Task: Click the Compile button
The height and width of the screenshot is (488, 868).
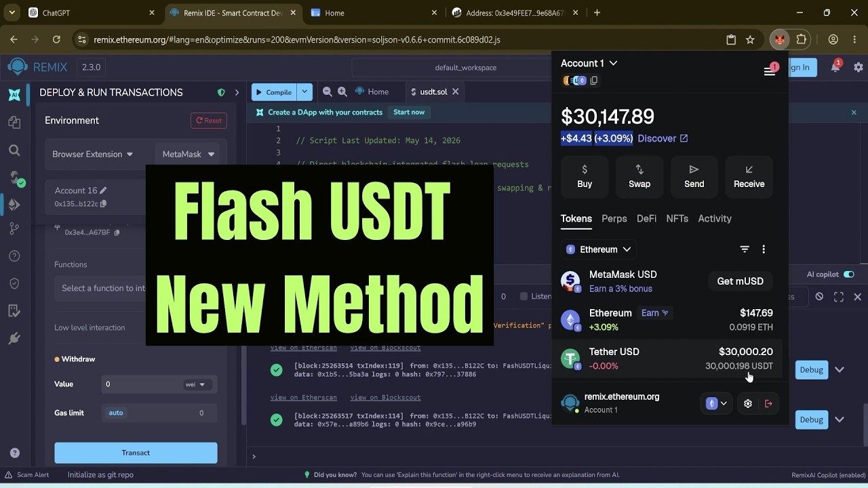Action: [x=275, y=91]
